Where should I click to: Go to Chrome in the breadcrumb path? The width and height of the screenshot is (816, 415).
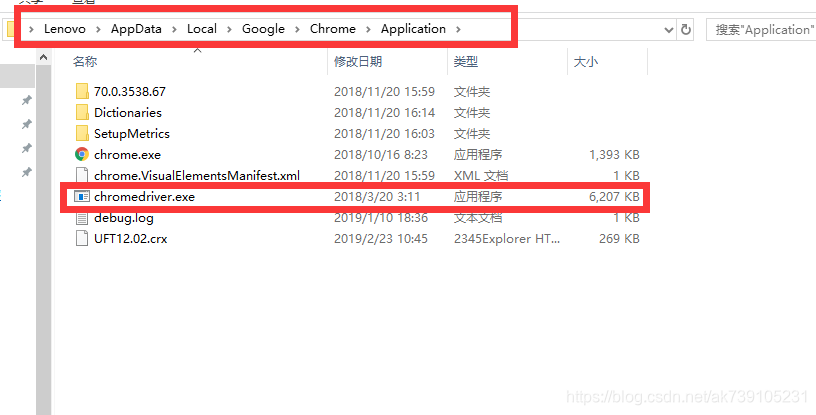(x=333, y=29)
